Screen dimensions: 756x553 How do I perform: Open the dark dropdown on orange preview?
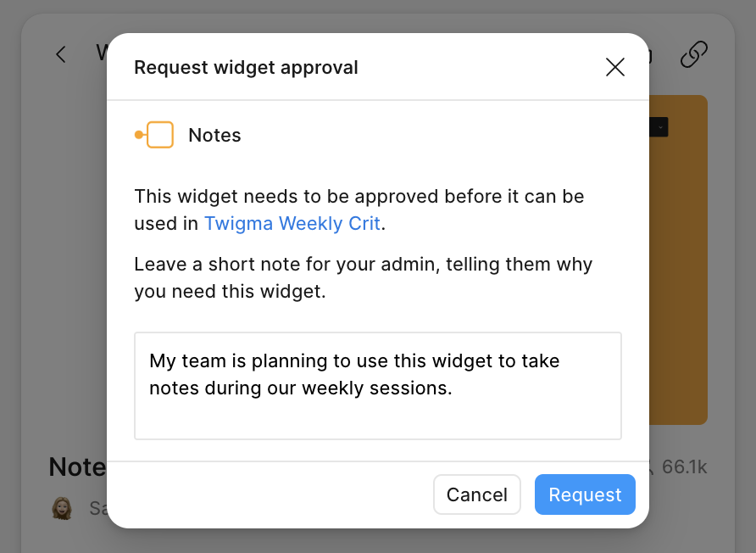(659, 127)
